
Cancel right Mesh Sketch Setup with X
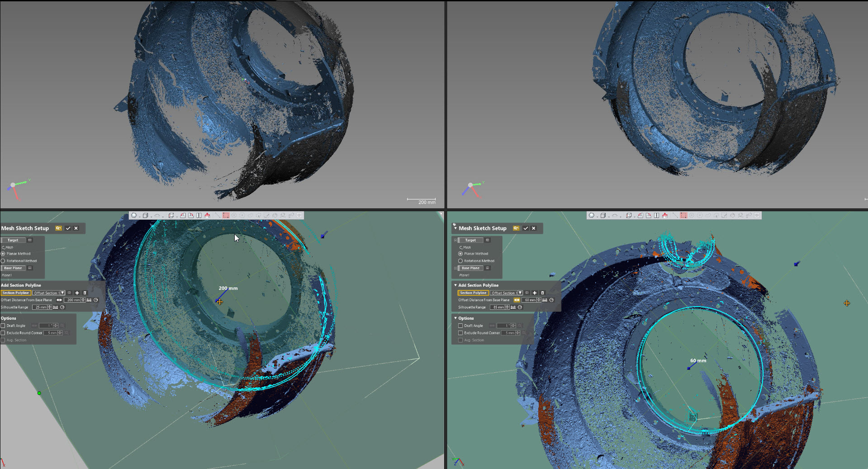[x=534, y=228]
